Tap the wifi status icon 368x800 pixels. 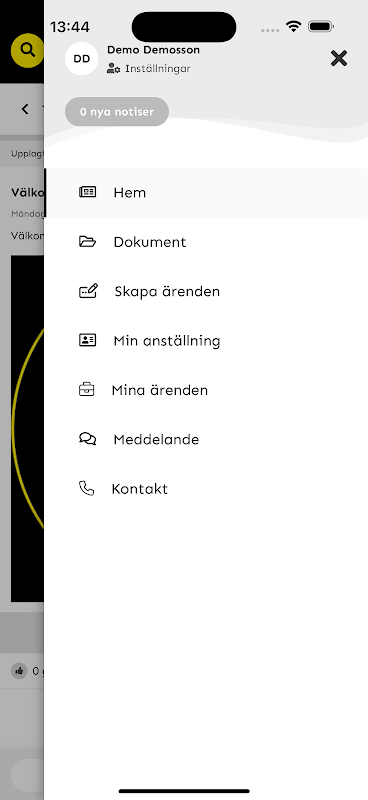(293, 27)
